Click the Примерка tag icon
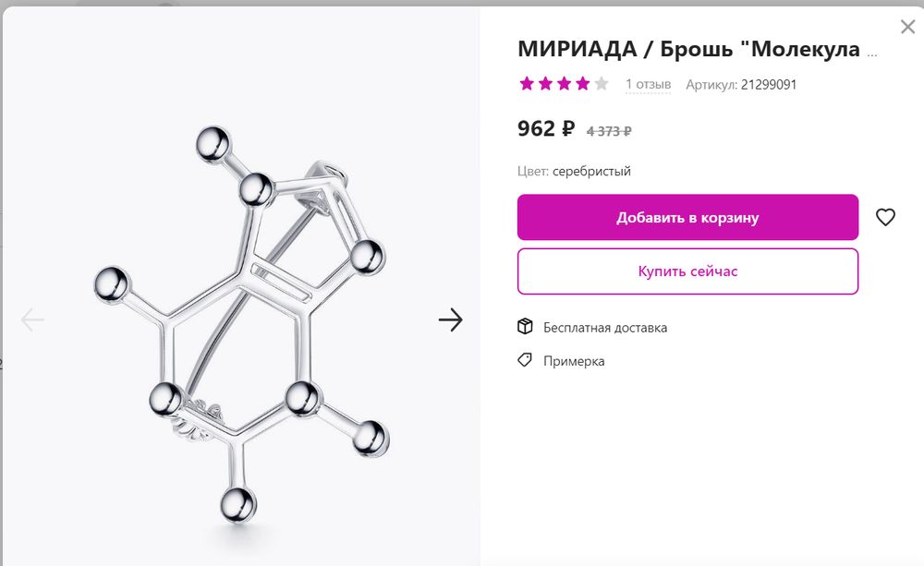 [523, 361]
